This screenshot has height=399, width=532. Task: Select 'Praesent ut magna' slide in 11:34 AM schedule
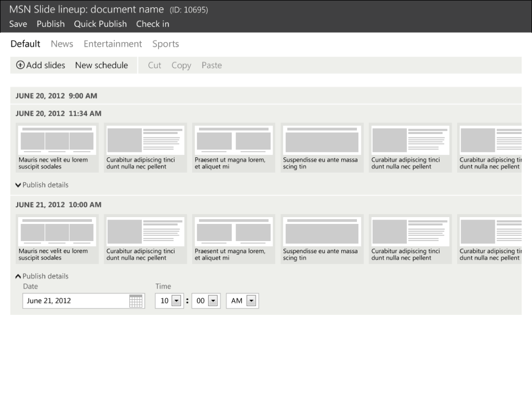point(233,148)
